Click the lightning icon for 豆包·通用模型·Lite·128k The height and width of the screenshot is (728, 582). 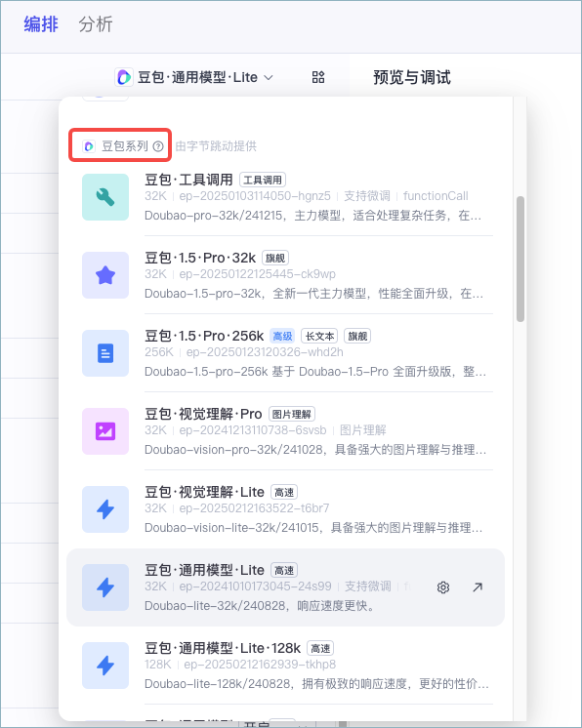105,666
